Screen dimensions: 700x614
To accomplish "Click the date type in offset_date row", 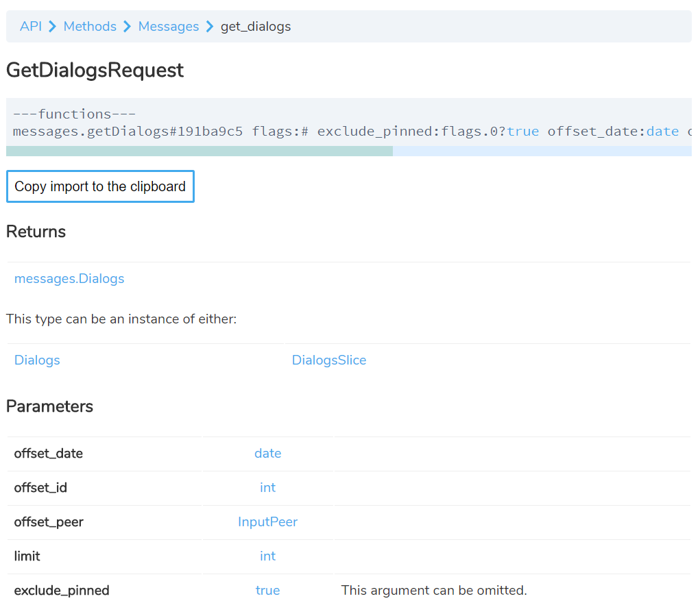I will 267,453.
